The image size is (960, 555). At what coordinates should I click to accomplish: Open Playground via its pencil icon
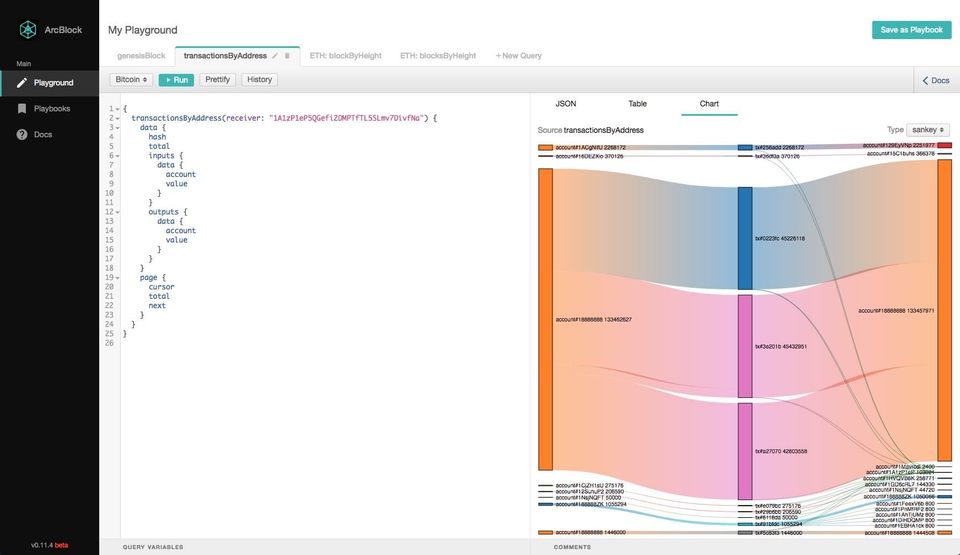pyautogui.click(x=22, y=82)
